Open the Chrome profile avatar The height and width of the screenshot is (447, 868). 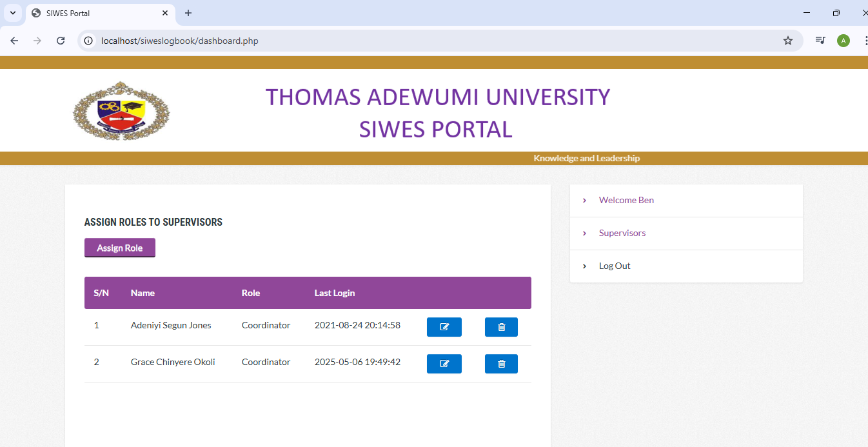(843, 41)
